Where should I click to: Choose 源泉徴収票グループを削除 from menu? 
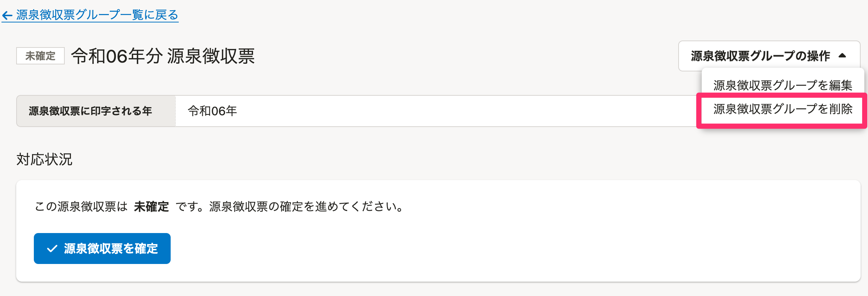[x=782, y=109]
